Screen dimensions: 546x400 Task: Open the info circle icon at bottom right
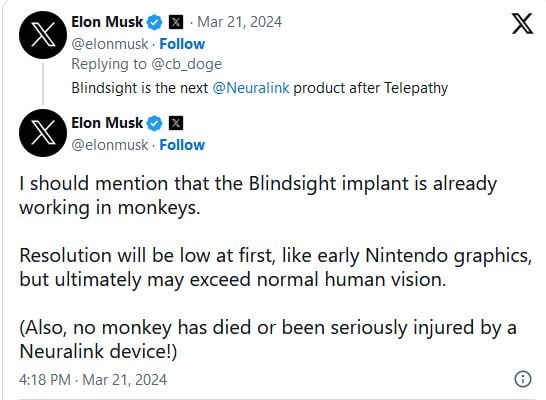click(x=523, y=379)
